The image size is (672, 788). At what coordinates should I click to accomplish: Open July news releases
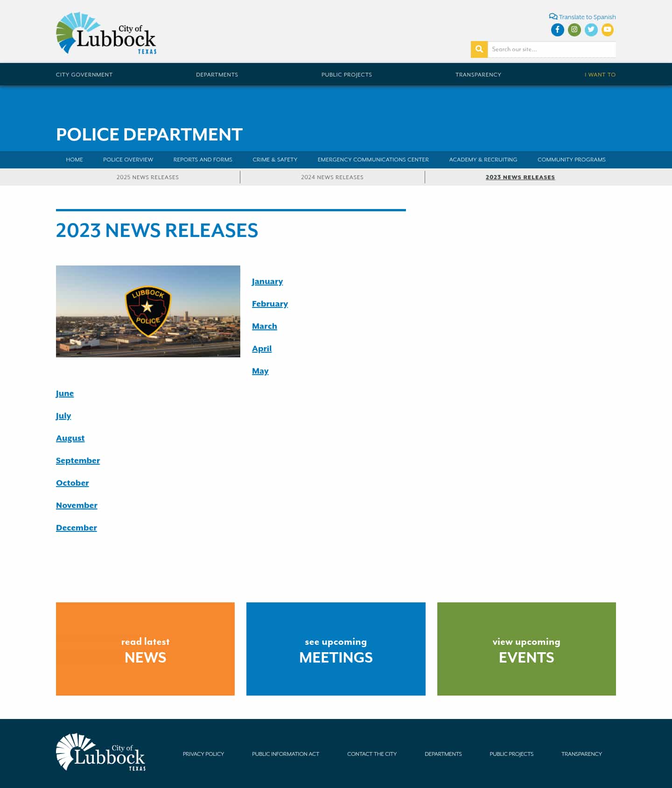tap(63, 416)
